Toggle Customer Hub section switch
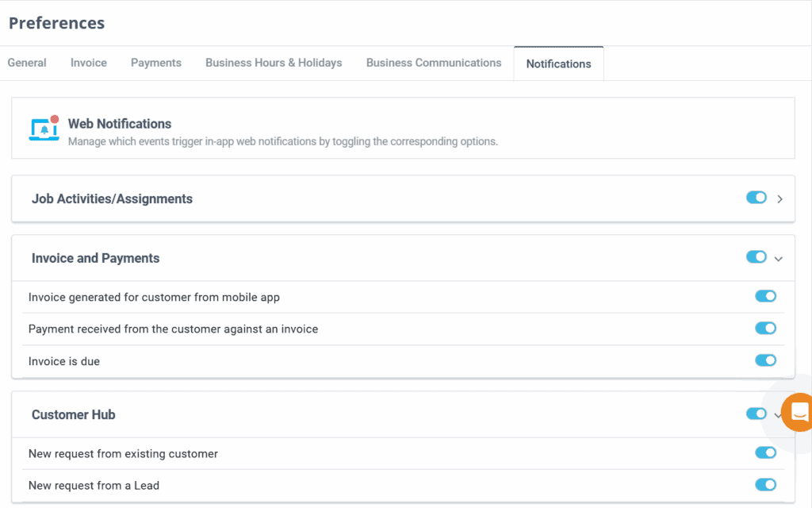Image resolution: width=812 pixels, height=508 pixels. pos(756,414)
